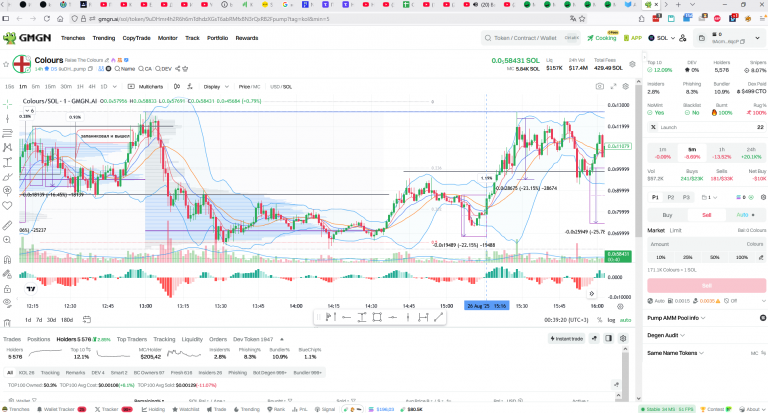Open the date range calendar icon
Image resolution: width=768 pixels, height=413 pixels.
click(87, 319)
